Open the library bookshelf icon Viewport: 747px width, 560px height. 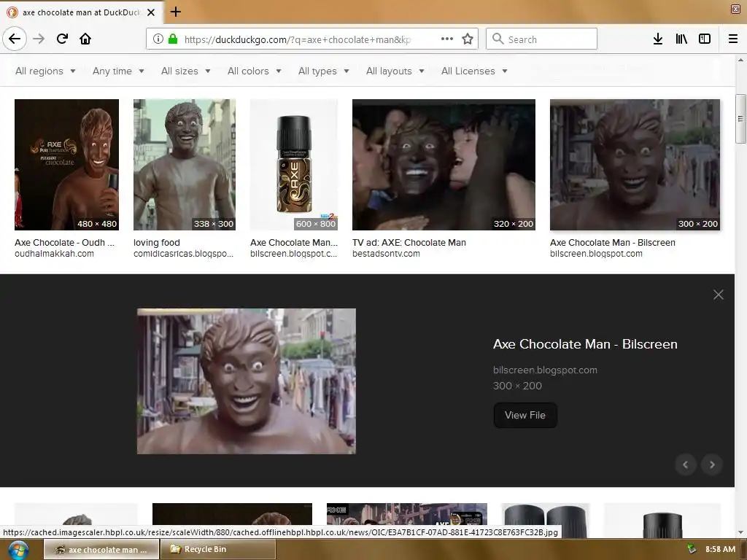click(x=681, y=39)
